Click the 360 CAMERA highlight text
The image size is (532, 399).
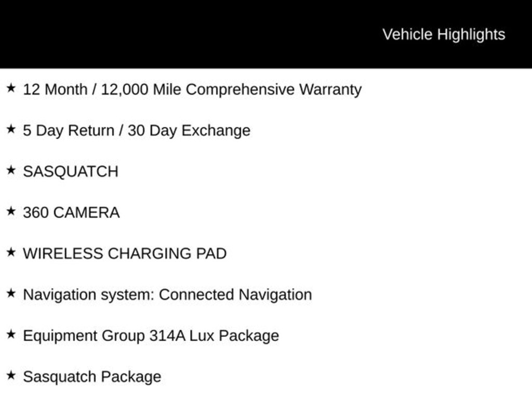point(71,212)
